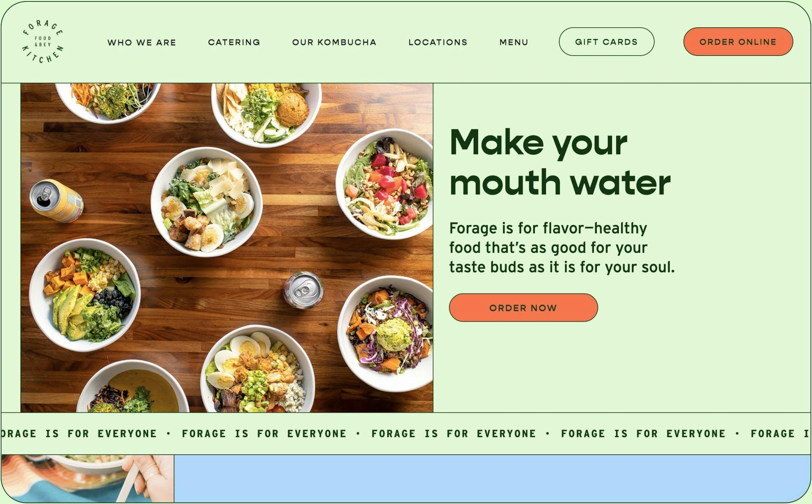
Task: Click the hand holding bowl thumbnail image
Action: click(x=87, y=478)
